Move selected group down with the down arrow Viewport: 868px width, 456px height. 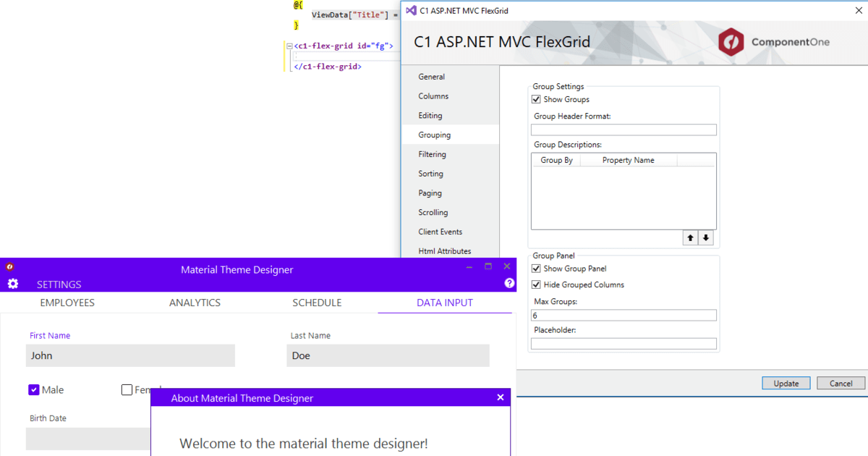click(705, 237)
